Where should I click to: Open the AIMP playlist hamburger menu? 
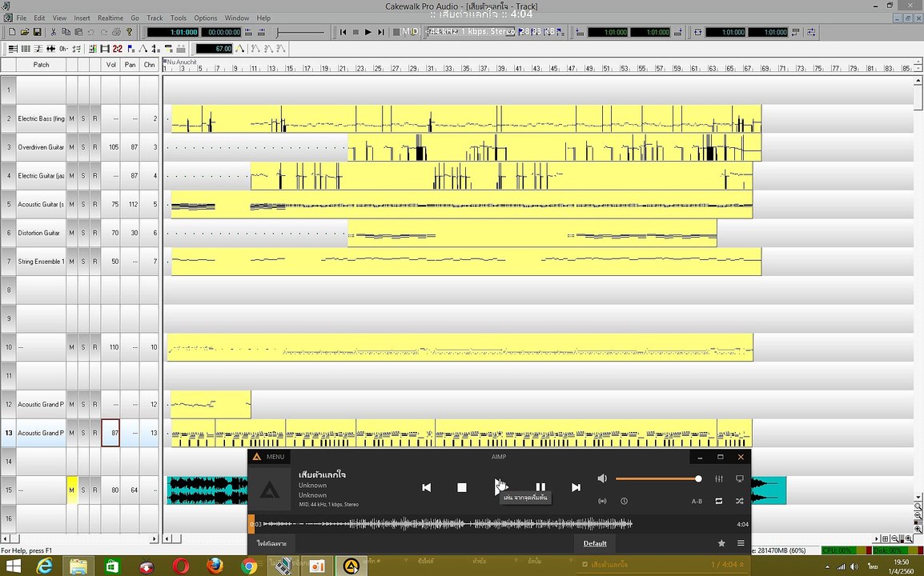(x=741, y=543)
